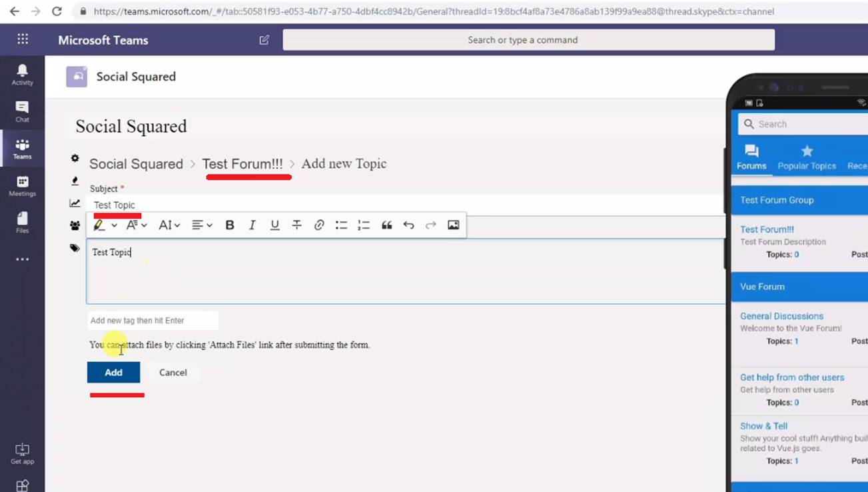Click the Add button

click(113, 372)
